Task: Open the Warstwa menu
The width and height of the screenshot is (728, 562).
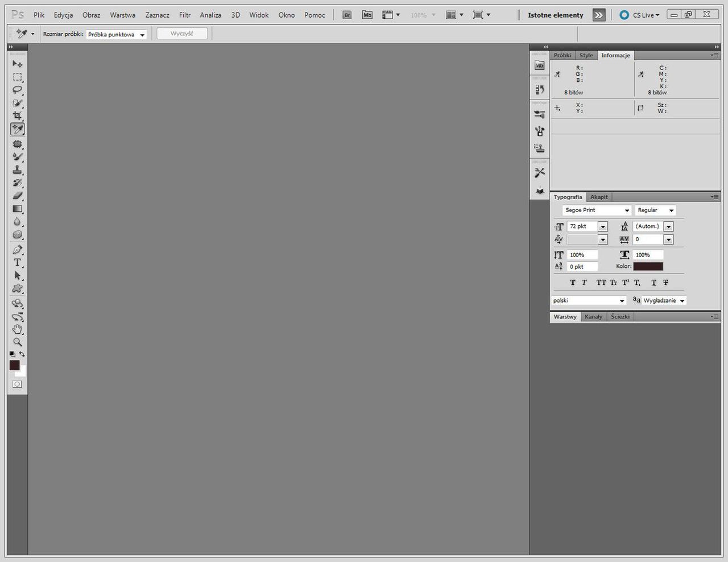Action: 122,15
